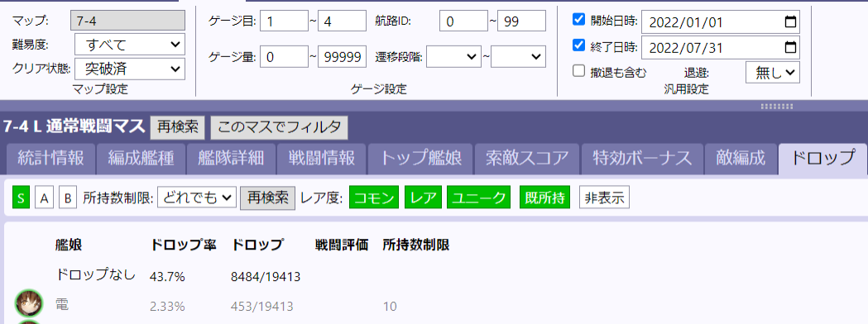Click the ドロップなし row label
Image resolution: width=868 pixels, height=324 pixels.
[x=96, y=274]
